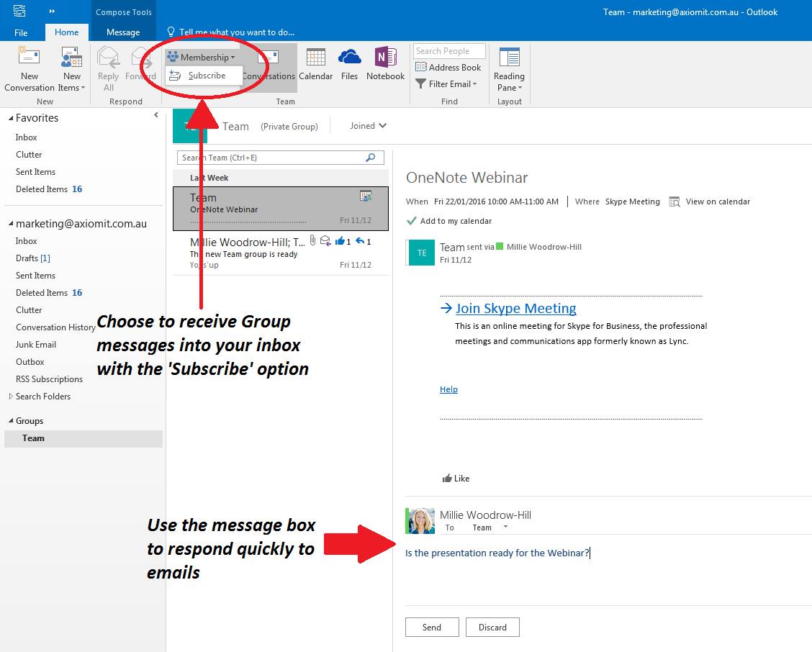The height and width of the screenshot is (652, 812).
Task: Click the reply count arrow on Millie's message
Action: tap(363, 241)
